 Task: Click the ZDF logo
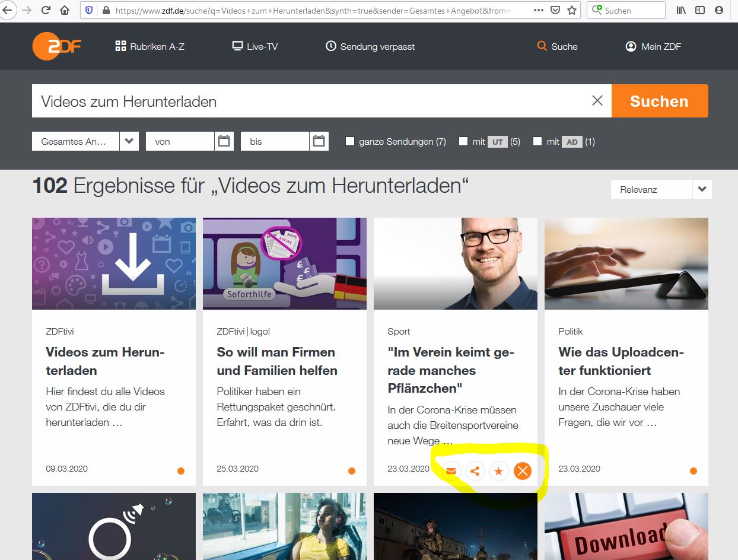(57, 46)
